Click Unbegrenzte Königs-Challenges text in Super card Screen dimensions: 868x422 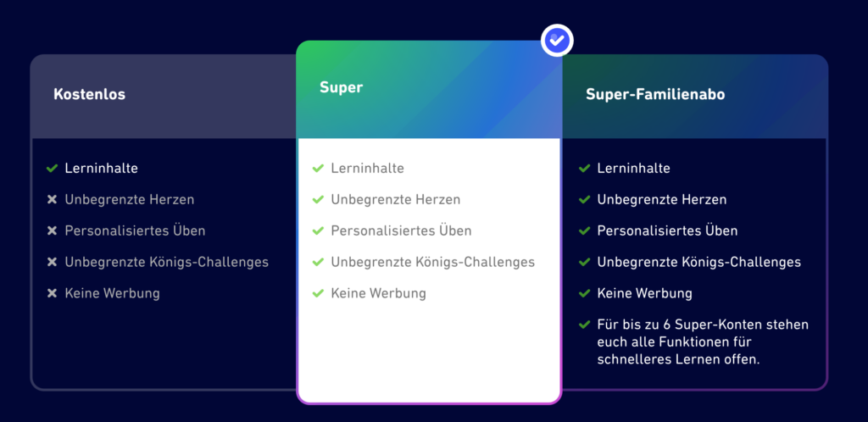(x=433, y=262)
